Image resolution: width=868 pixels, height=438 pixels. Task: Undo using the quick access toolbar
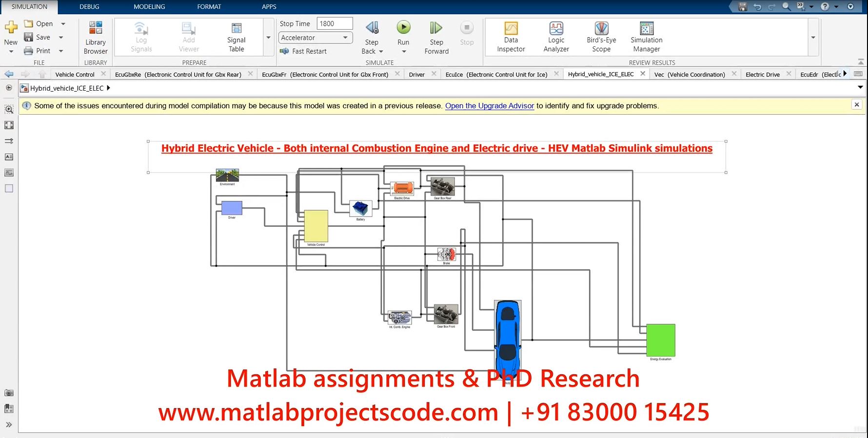757,7
